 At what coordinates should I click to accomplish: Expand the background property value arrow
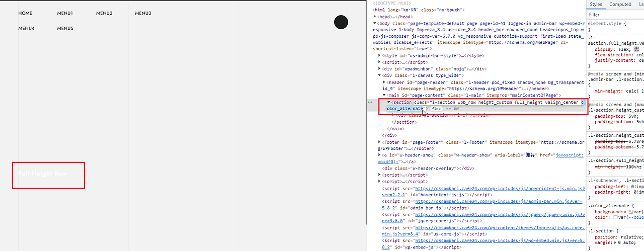click(626, 212)
